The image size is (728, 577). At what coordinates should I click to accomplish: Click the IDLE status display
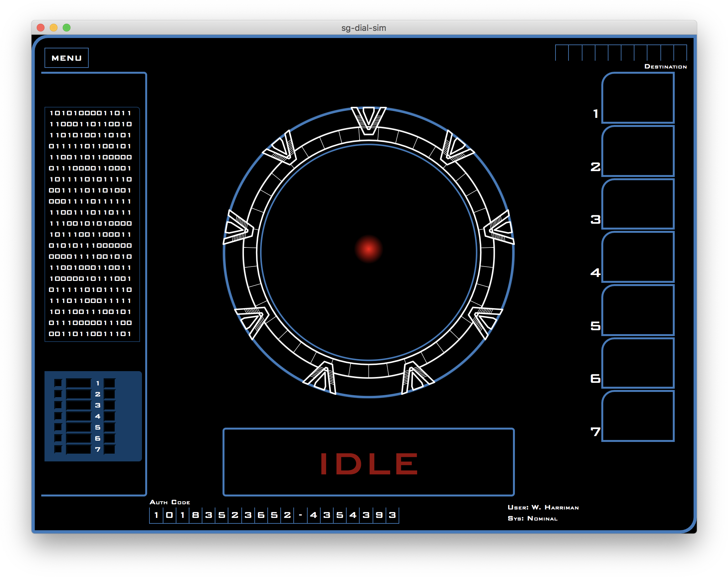368,462
